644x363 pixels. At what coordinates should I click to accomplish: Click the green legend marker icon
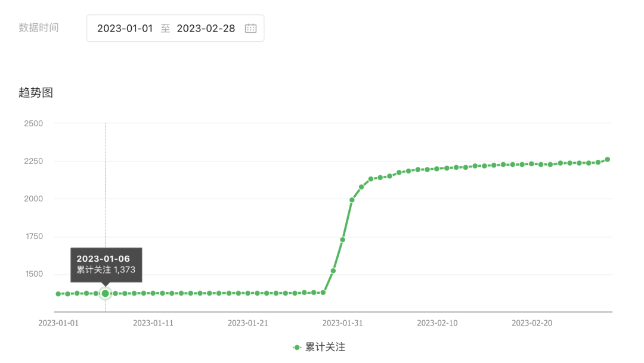click(297, 347)
